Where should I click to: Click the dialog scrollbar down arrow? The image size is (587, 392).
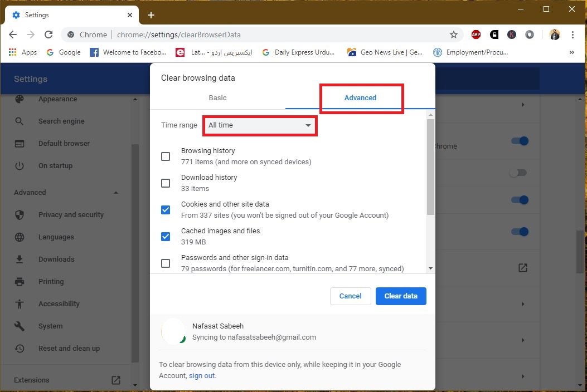(x=430, y=268)
